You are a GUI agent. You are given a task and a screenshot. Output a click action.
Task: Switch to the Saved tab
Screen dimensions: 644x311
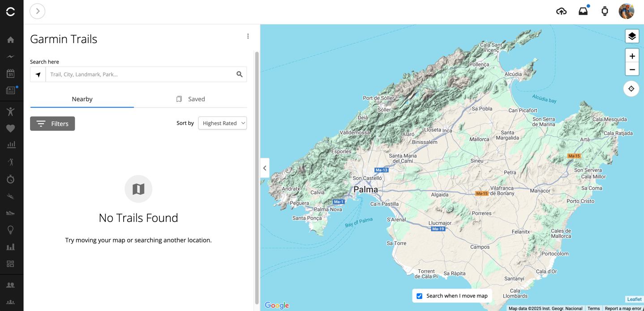(191, 99)
